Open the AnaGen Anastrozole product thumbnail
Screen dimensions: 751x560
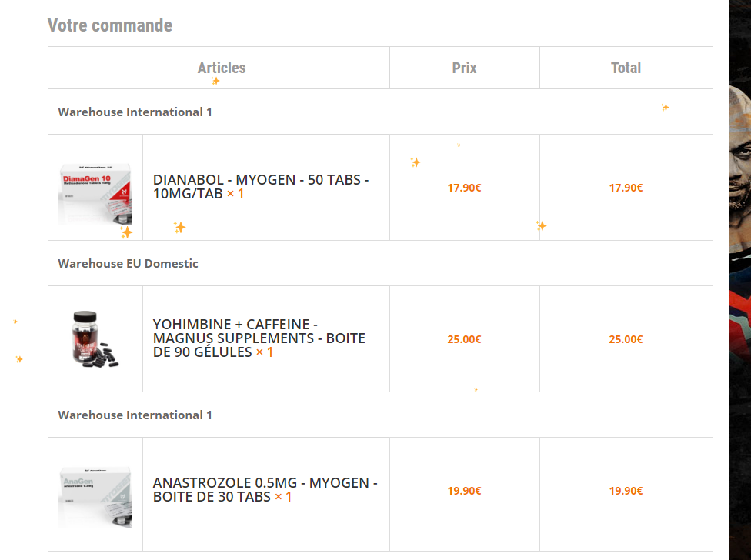point(95,497)
